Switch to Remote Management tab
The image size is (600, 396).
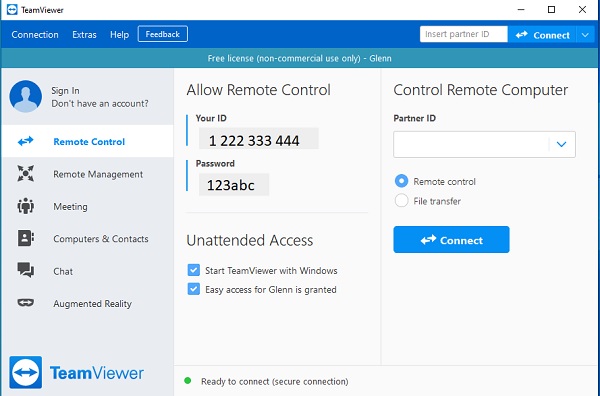[88, 174]
